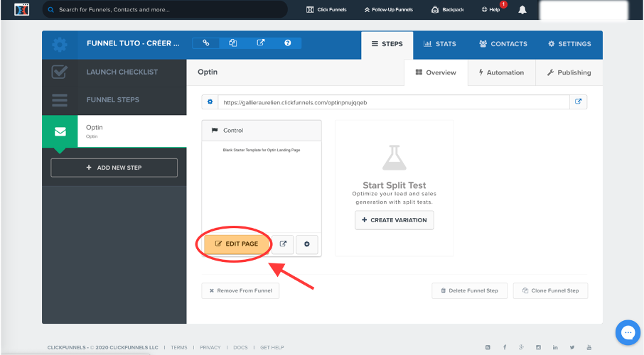This screenshot has width=644, height=355.
Task: Click the Funnel Steps hamburger icon
Action: coord(60,100)
